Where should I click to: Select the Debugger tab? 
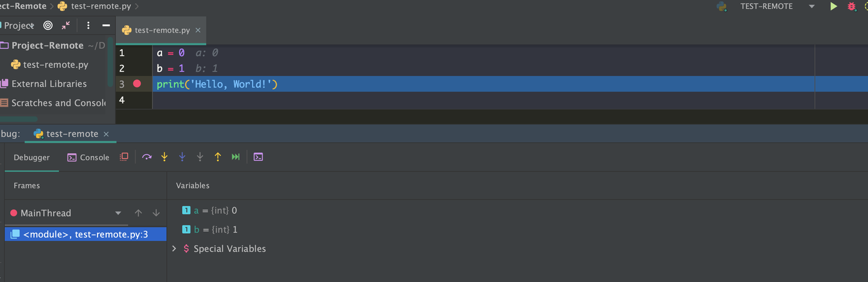tap(32, 157)
